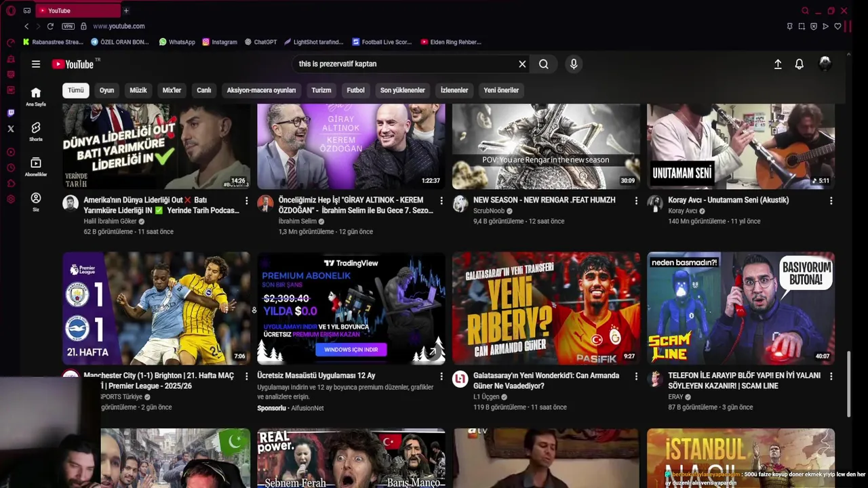Screen dimensions: 868x488
Task: Select the Canlı filter chip
Action: (204, 90)
